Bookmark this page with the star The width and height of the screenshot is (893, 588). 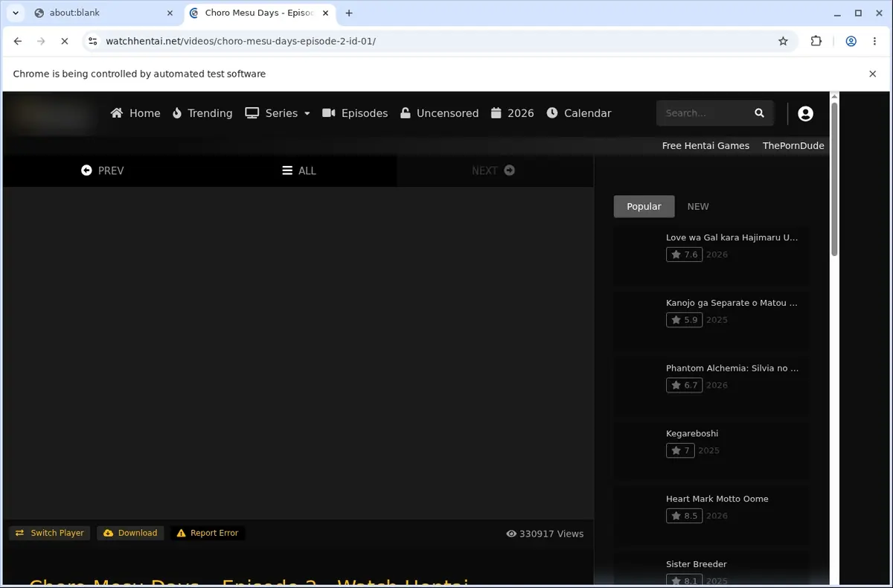pos(783,42)
